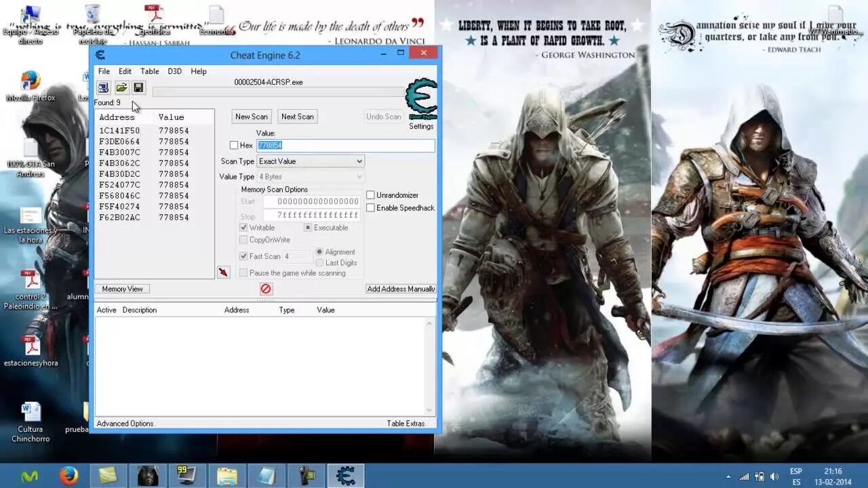This screenshot has height=488, width=868.
Task: Click the red clear address list icon
Action: 266,289
